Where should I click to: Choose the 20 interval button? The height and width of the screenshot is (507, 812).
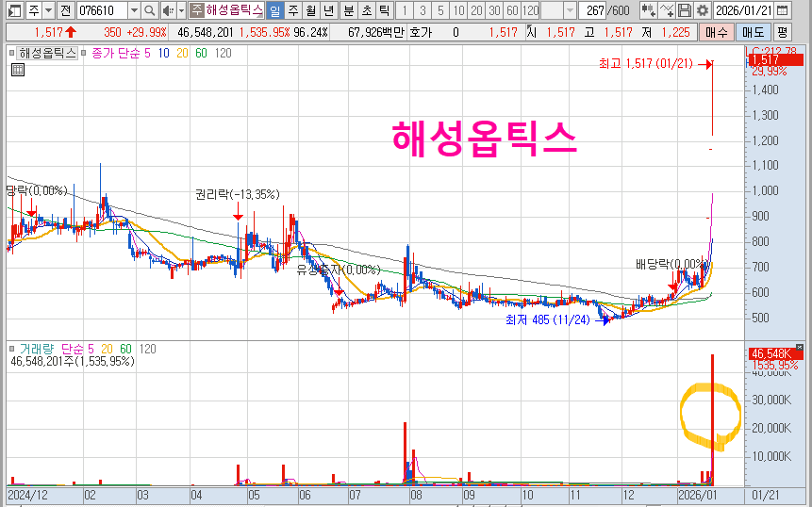tap(476, 9)
